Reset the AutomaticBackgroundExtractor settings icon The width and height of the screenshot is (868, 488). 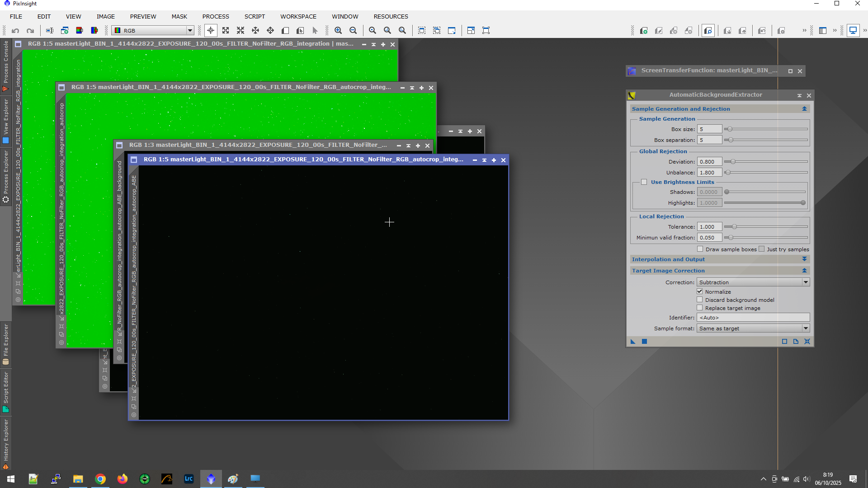[807, 342]
